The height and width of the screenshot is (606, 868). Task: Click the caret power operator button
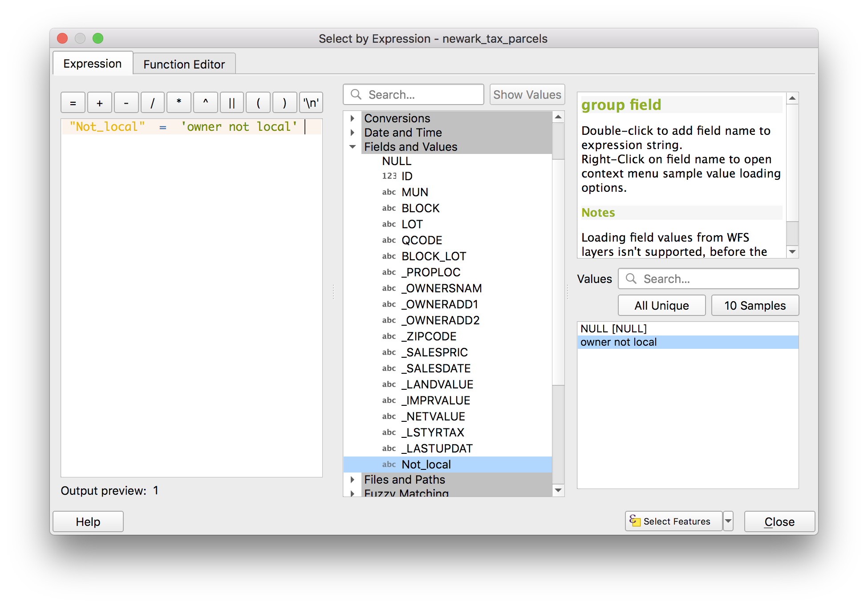coord(205,103)
